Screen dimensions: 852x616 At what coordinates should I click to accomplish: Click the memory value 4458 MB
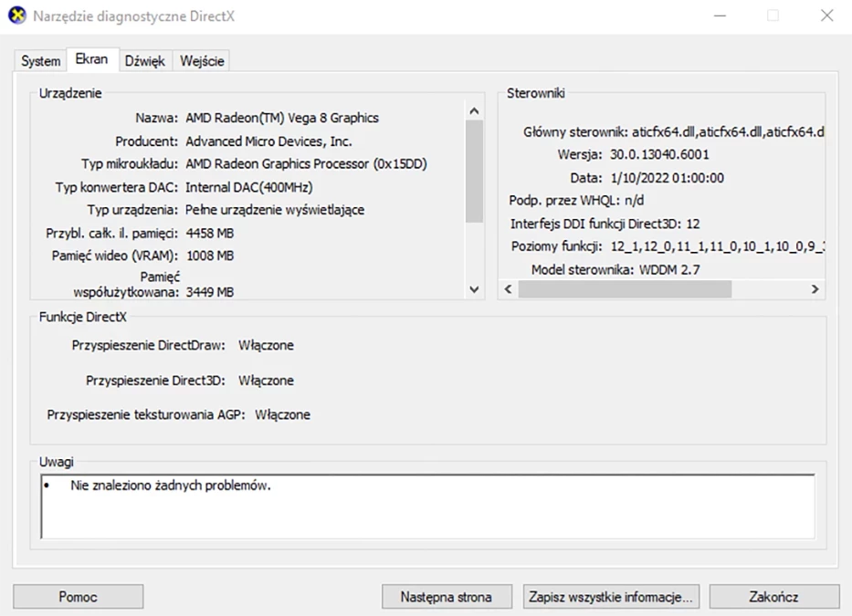pos(210,234)
